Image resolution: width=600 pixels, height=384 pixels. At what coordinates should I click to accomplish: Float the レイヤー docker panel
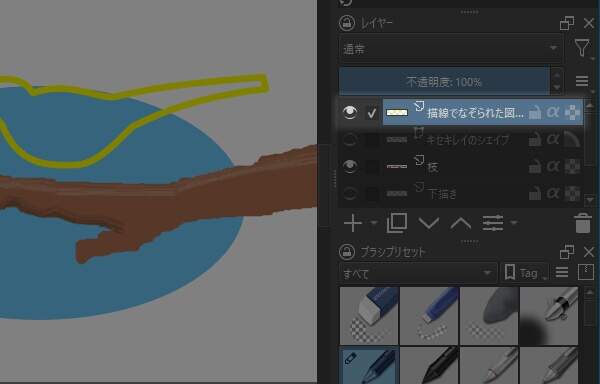tap(567, 23)
